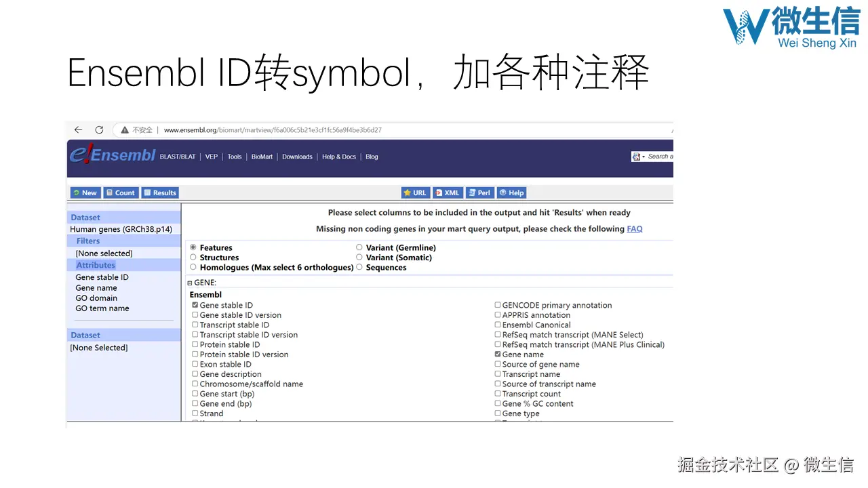Select the Downloads menu item
Viewport: 868px width, 488px height.
[297, 157]
